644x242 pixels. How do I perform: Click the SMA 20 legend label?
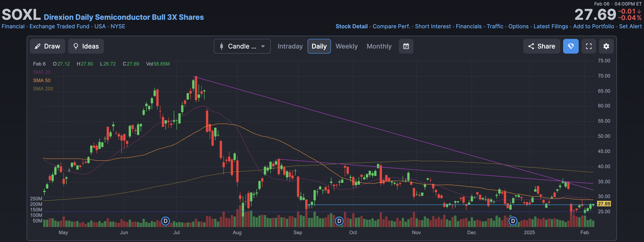42,72
